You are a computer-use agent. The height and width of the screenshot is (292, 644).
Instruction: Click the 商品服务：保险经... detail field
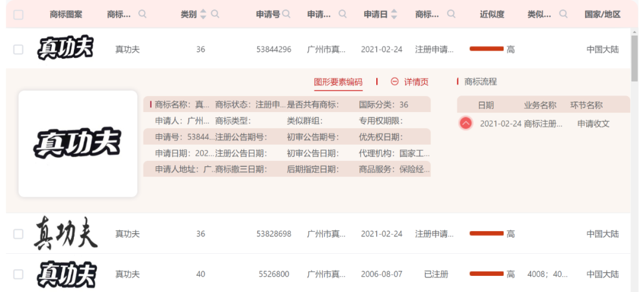[395, 169]
